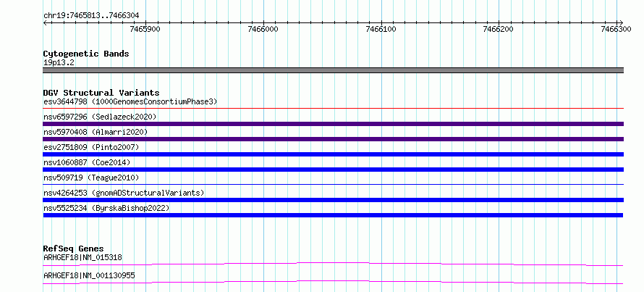Click ruler position 7466100
Viewport: 644px width, 292px height.
click(381, 29)
